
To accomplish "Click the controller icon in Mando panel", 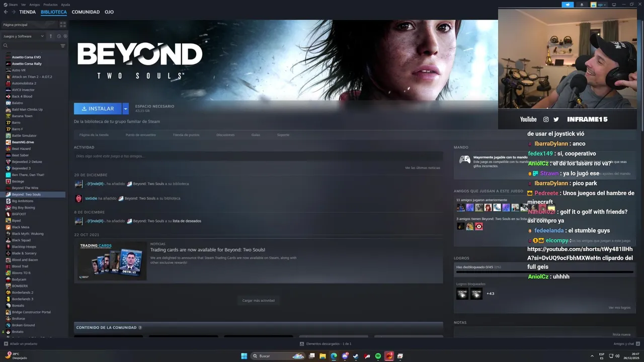I will click(464, 159).
